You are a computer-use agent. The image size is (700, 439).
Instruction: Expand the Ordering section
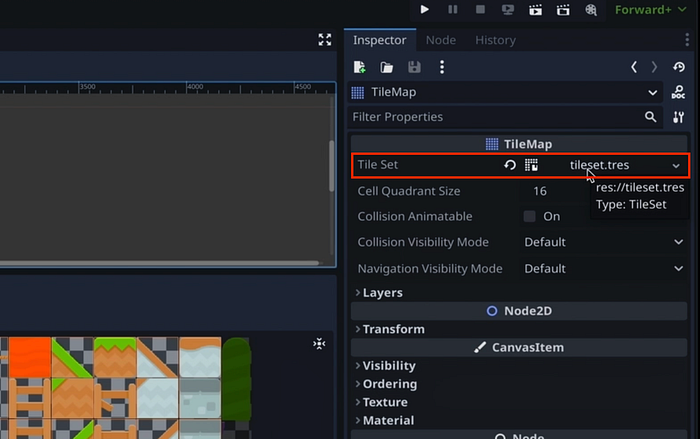pos(386,384)
